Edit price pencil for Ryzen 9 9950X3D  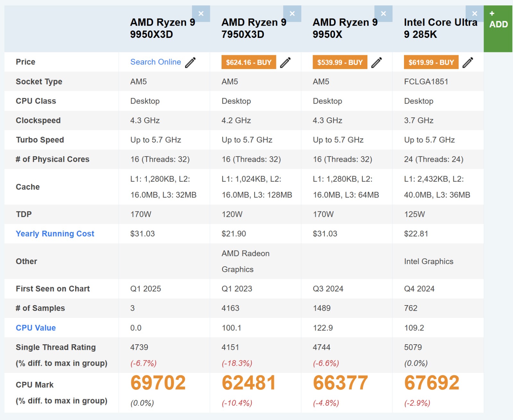tap(190, 62)
